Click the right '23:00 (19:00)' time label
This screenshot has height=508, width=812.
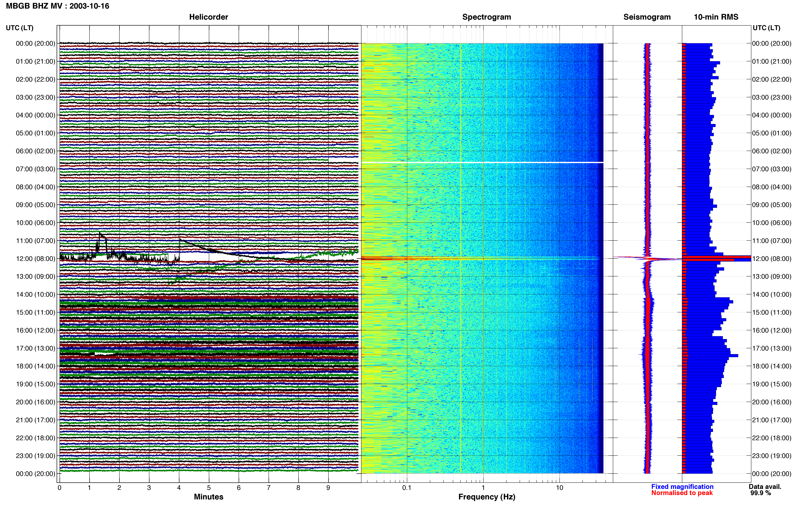pyautogui.click(x=772, y=456)
